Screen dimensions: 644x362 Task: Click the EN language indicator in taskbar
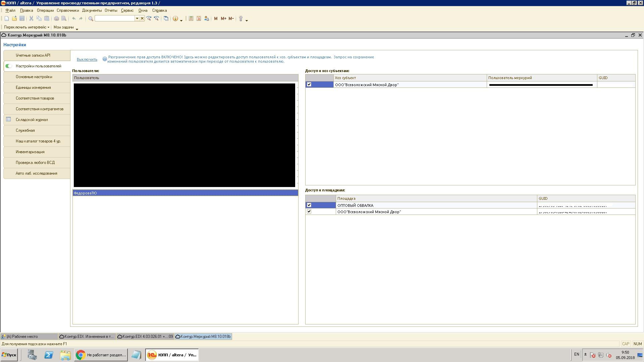tap(577, 354)
